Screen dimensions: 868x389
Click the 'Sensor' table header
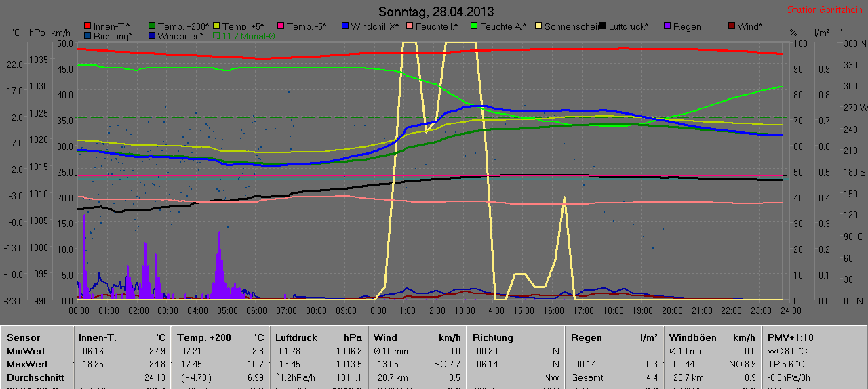click(x=24, y=337)
